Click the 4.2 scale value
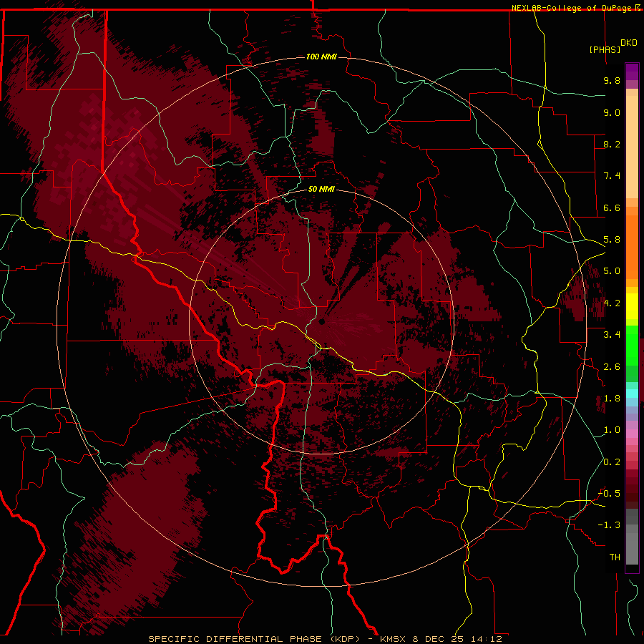 612,303
